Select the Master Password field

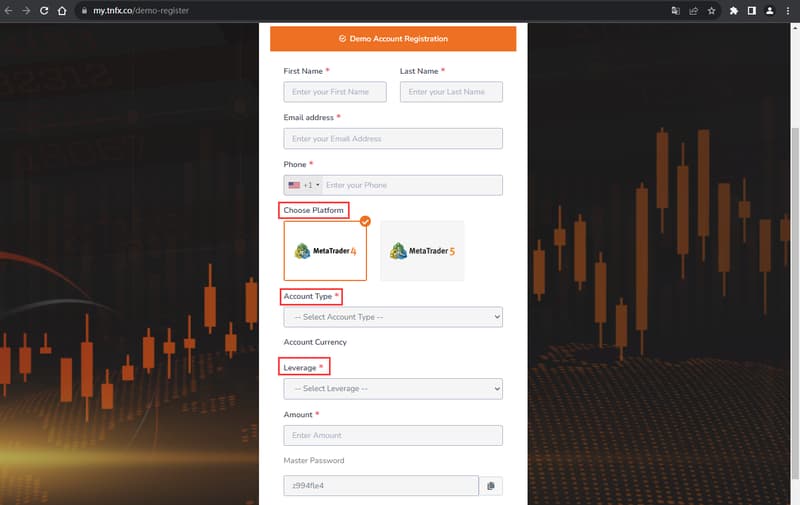point(381,486)
